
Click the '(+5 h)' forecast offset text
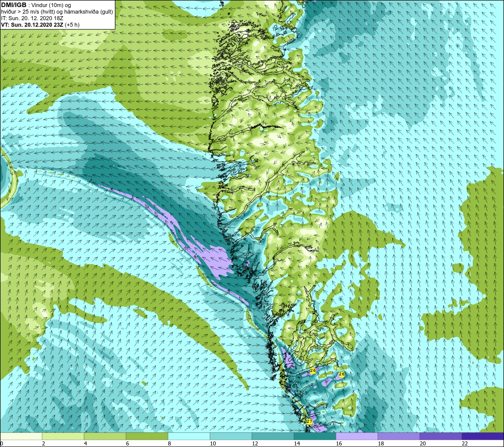click(x=72, y=25)
